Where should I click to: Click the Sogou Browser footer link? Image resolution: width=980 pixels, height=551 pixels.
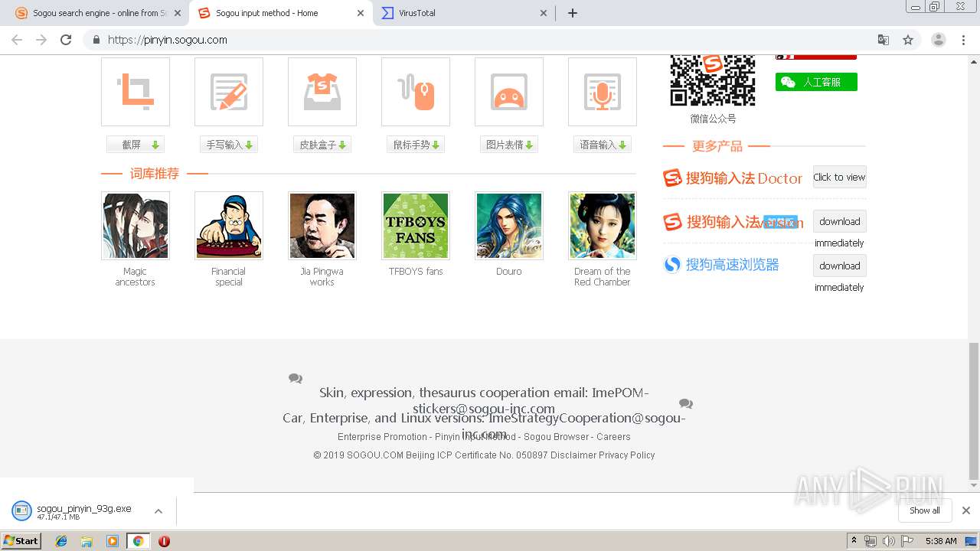(557, 437)
